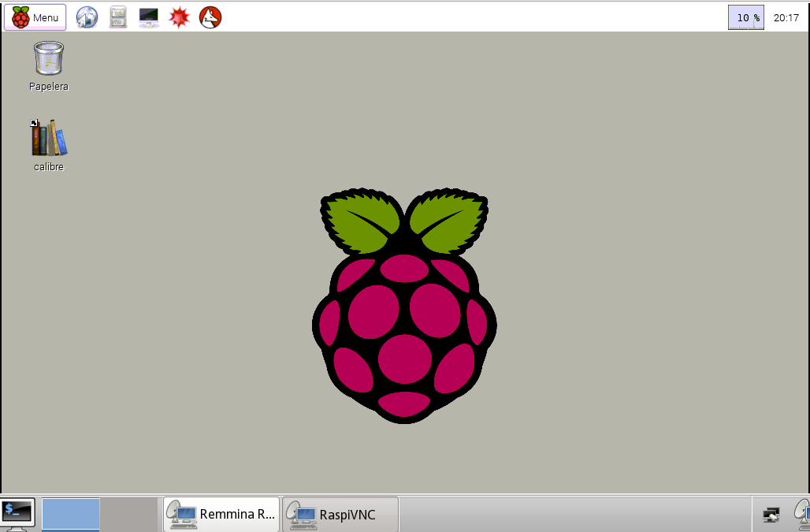
Task: Open Mathematica red spiky star icon
Action: coord(179,17)
